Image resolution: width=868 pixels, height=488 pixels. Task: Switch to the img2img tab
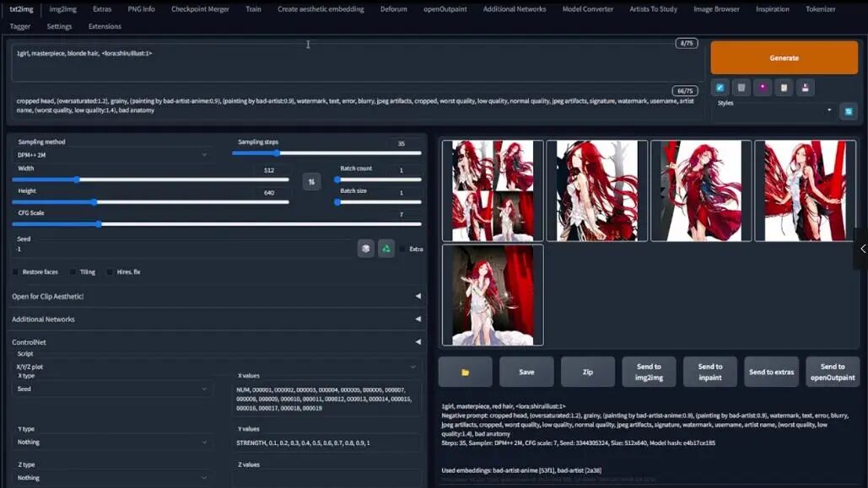[x=62, y=9]
